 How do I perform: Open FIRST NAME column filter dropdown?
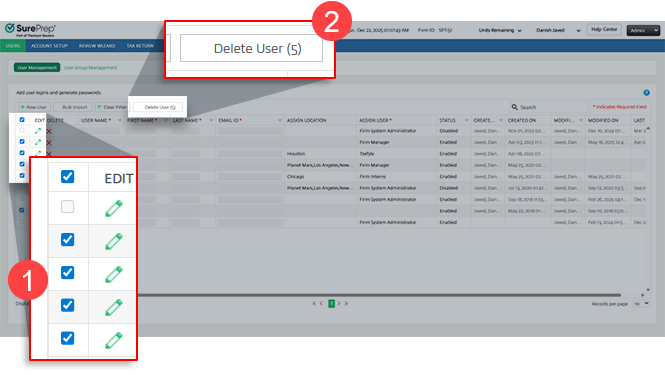point(165,120)
